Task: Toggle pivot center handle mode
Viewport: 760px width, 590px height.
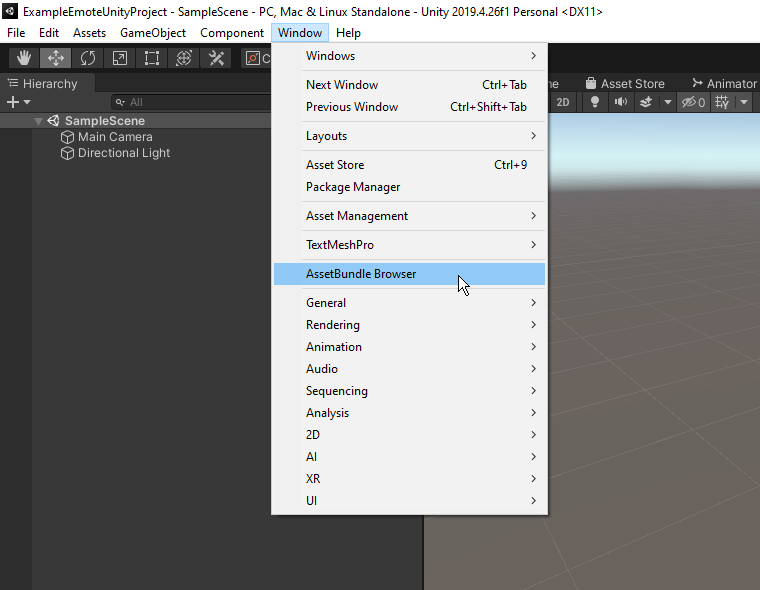Action: (257, 59)
